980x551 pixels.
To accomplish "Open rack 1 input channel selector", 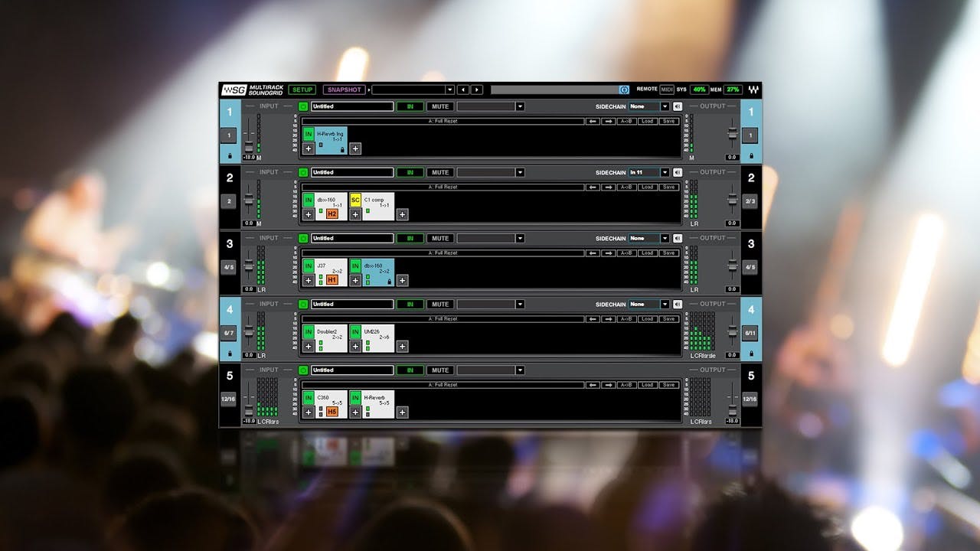I will tap(229, 135).
